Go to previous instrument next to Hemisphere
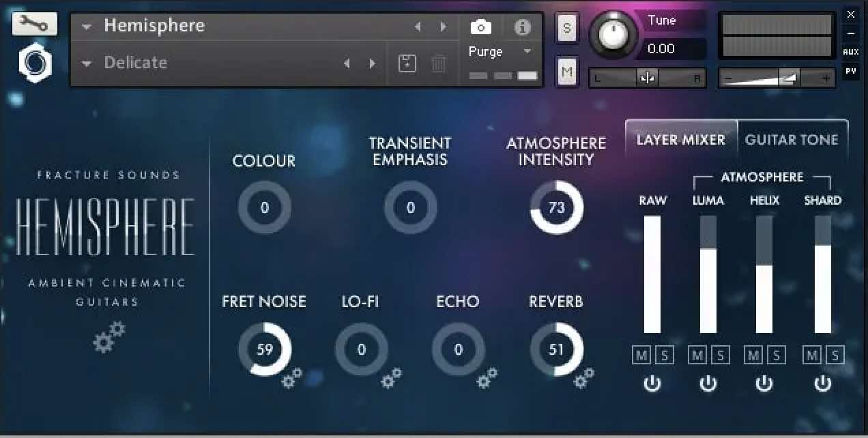Image resolution: width=868 pixels, height=438 pixels. click(418, 27)
